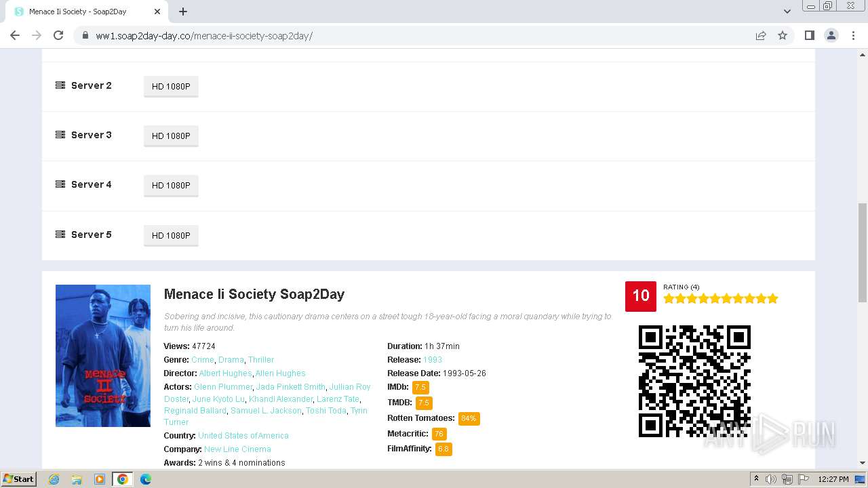Image resolution: width=868 pixels, height=488 pixels.
Task: Bookmark this page with the star icon
Action: (x=783, y=35)
